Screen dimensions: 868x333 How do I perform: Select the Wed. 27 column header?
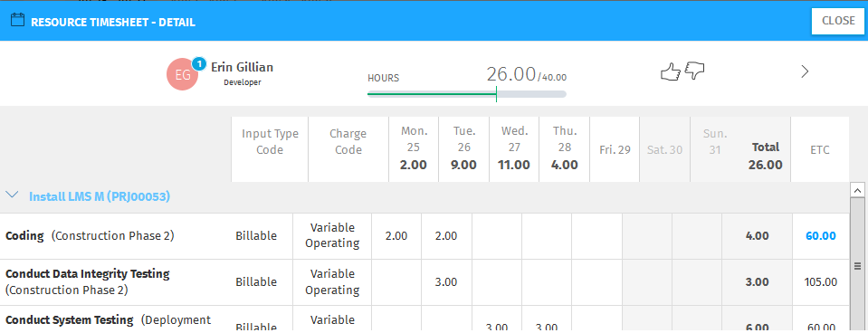coord(514,149)
